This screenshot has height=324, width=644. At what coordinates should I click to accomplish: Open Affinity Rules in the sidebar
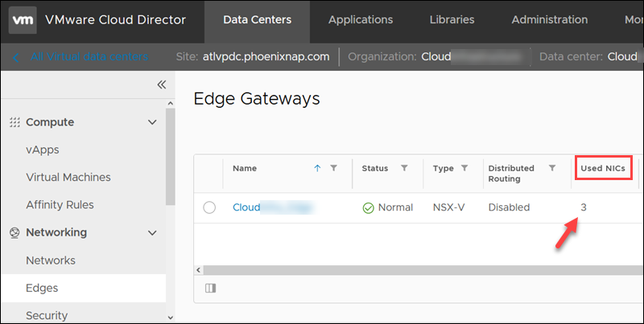click(60, 205)
